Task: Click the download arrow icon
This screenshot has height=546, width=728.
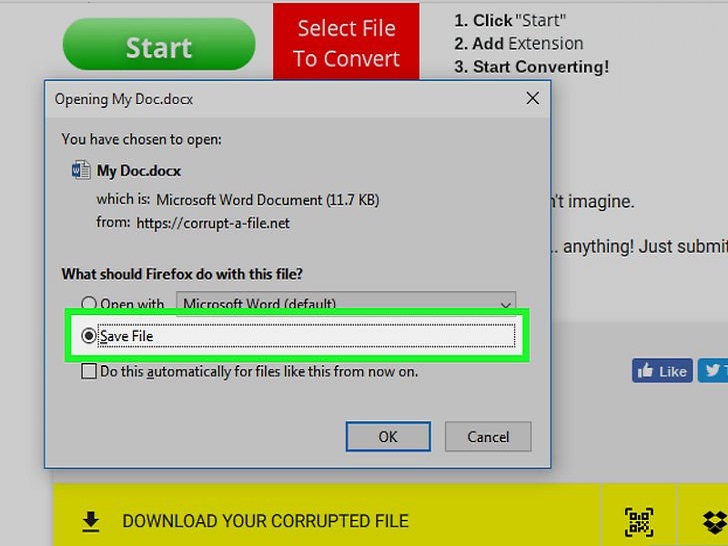Action: click(x=91, y=521)
